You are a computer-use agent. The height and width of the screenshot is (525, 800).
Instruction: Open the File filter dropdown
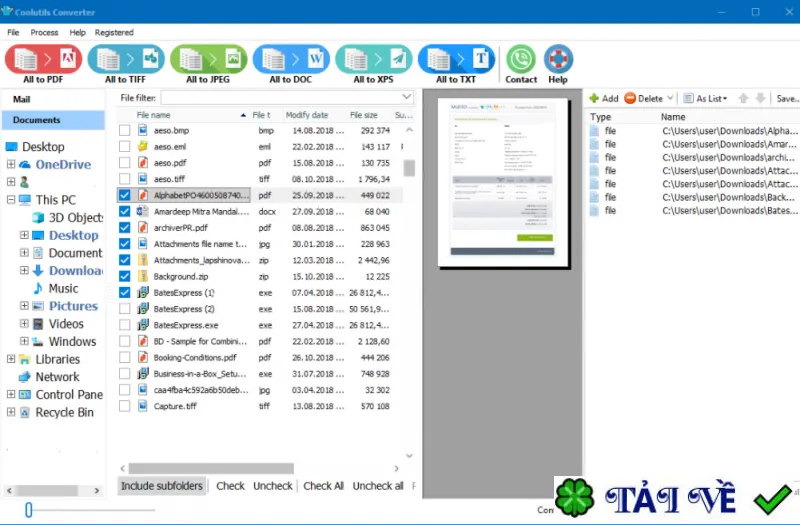point(406,97)
